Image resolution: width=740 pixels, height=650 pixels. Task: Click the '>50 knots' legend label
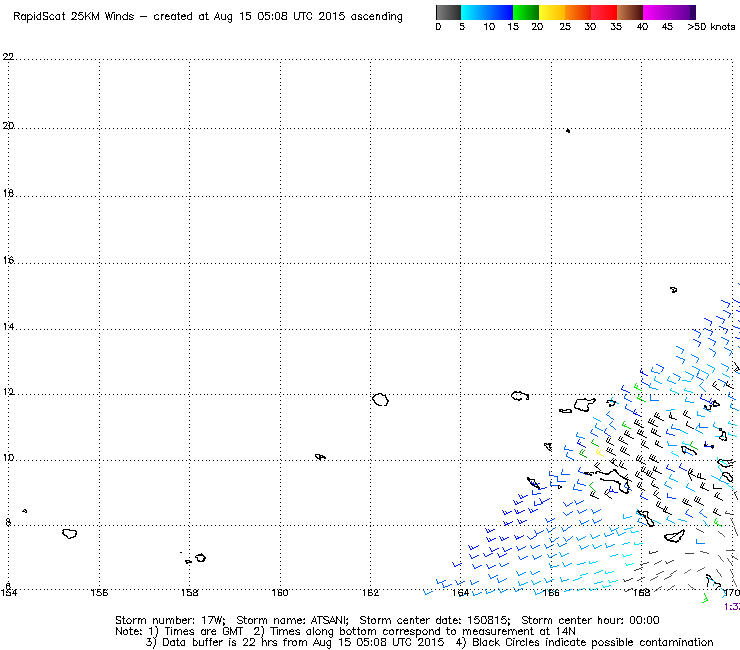[x=711, y=26]
